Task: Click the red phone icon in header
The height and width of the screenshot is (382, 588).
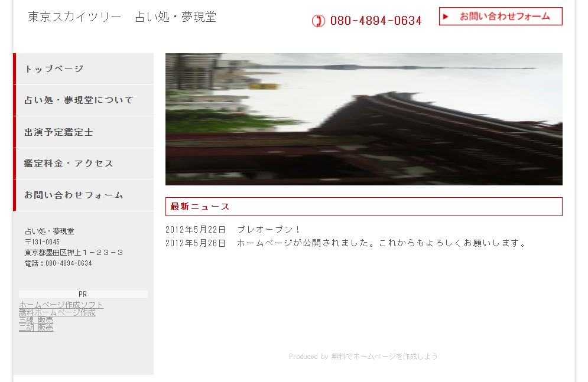Action: click(x=318, y=21)
